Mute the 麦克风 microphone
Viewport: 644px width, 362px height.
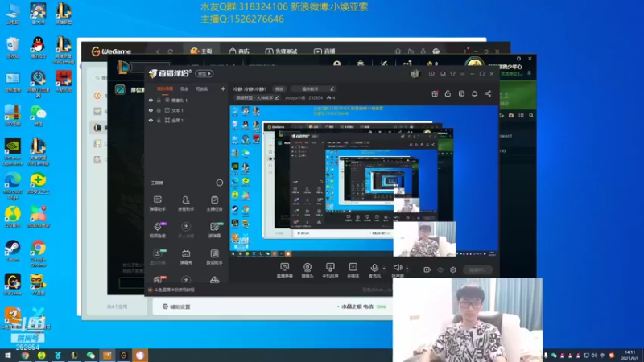(x=374, y=270)
